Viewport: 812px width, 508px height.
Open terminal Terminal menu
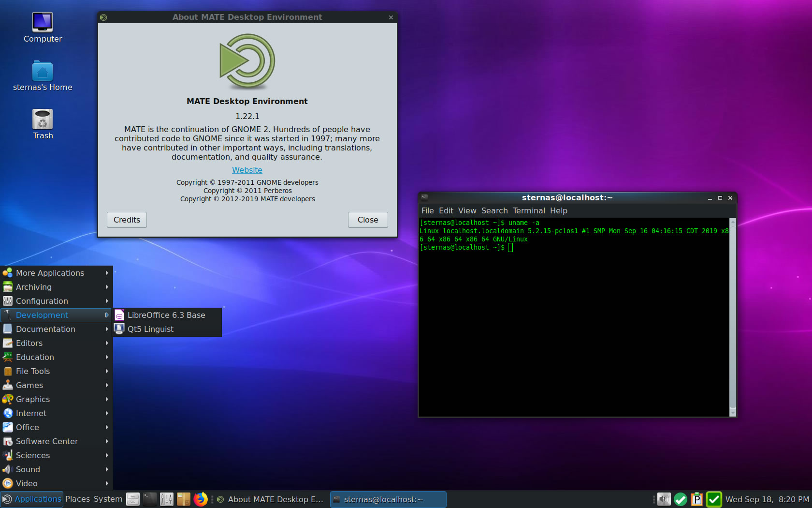tap(529, 211)
